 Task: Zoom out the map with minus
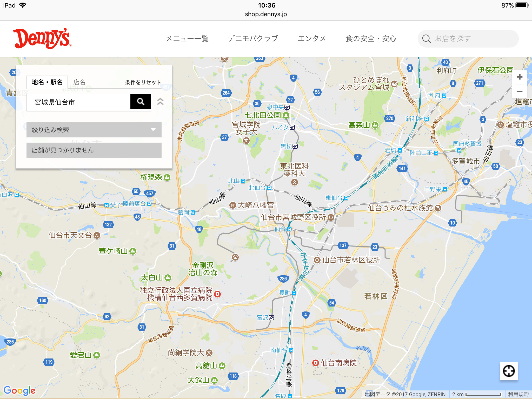click(520, 91)
